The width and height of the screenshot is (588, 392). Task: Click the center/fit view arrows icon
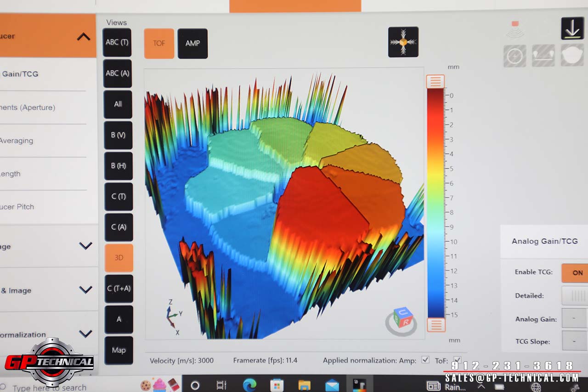click(x=403, y=42)
